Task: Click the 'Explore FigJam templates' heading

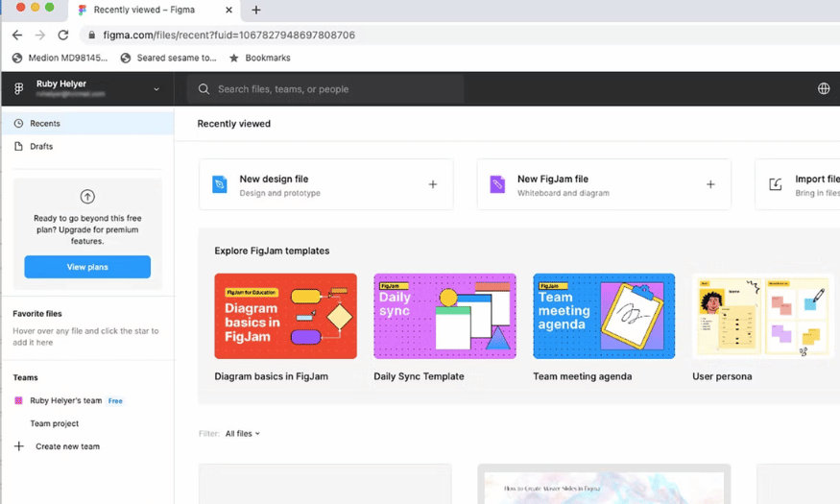Action: [x=272, y=251]
